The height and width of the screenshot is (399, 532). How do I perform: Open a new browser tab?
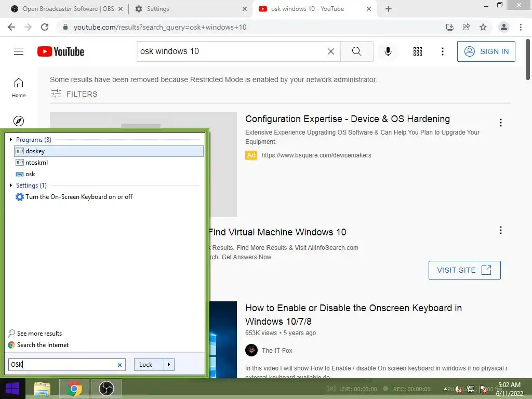coord(389,9)
